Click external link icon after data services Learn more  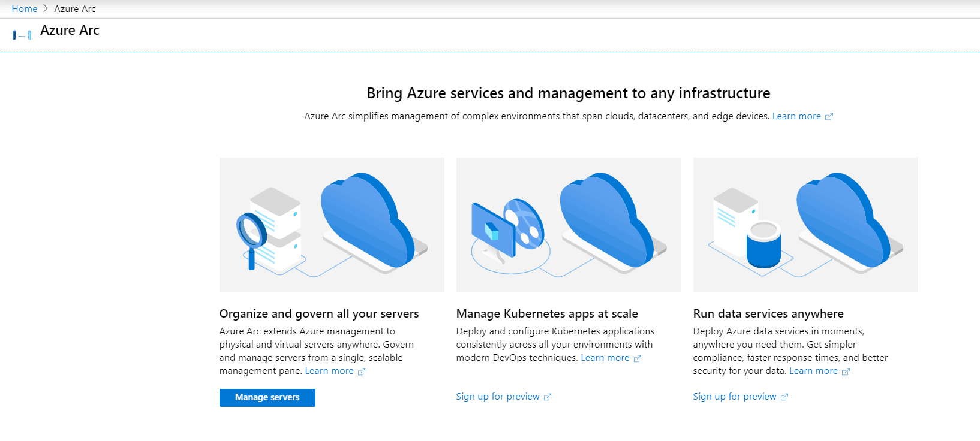coord(846,371)
